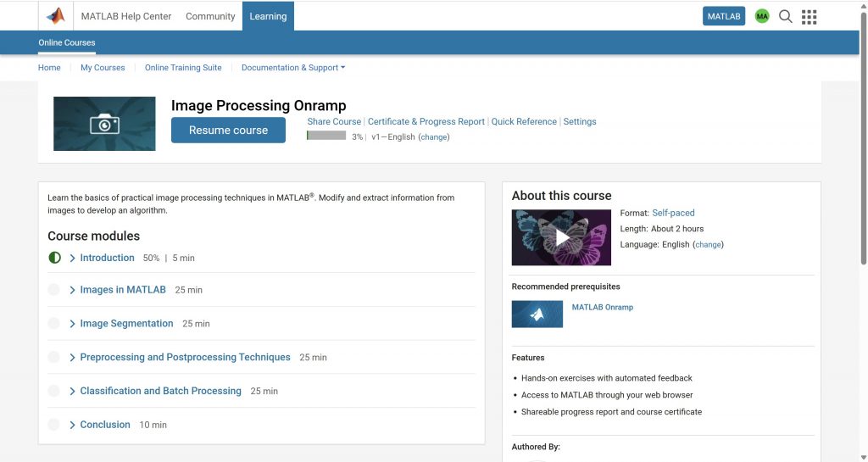Expand the Image Segmentation chevron

pyautogui.click(x=73, y=324)
